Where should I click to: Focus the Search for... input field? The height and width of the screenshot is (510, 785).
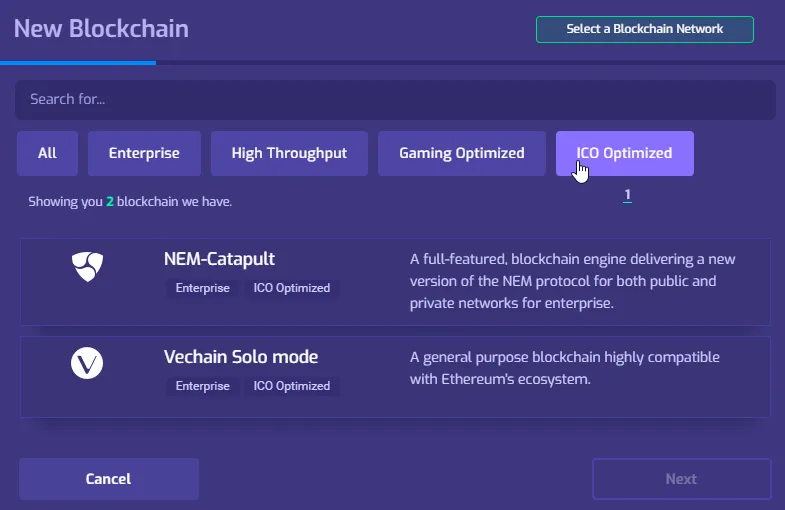coord(396,100)
